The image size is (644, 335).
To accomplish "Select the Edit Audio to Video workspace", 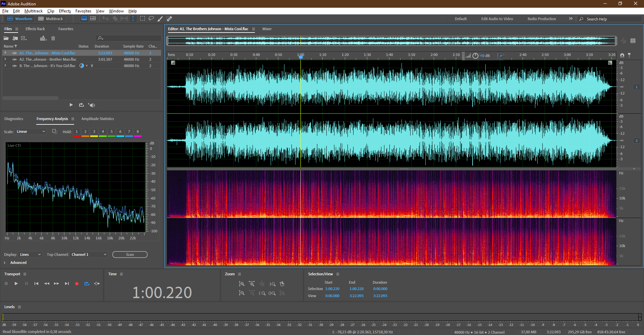I will pyautogui.click(x=497, y=19).
